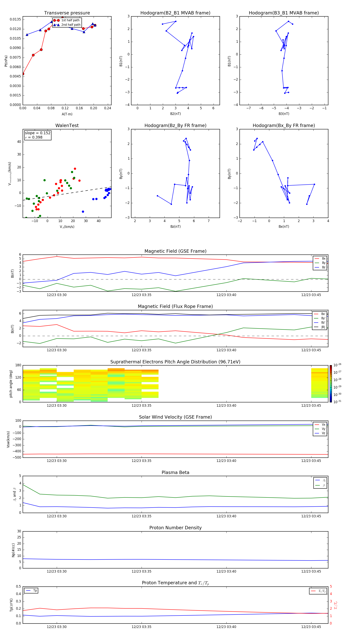Select "By'" in the Flux Rope legend
This screenshot has height=644, width=351.
coord(320,318)
